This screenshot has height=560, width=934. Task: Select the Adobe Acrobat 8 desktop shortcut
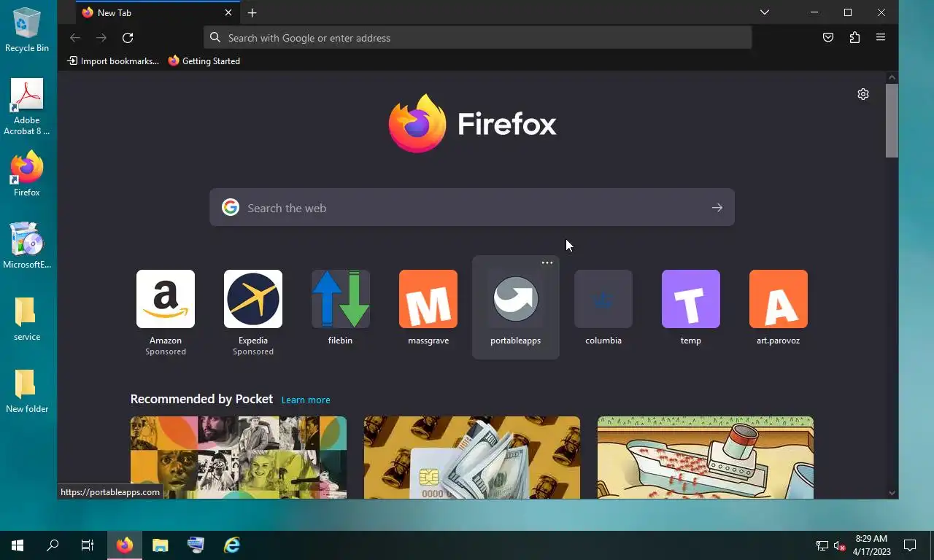coord(27,107)
